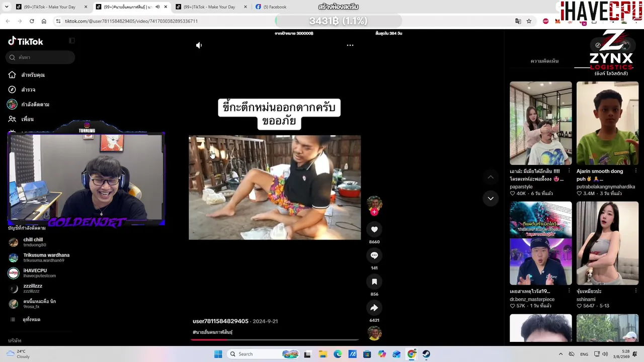Screen dimensions: 644x362
Task: Go back in browser history
Action: click(x=8, y=21)
